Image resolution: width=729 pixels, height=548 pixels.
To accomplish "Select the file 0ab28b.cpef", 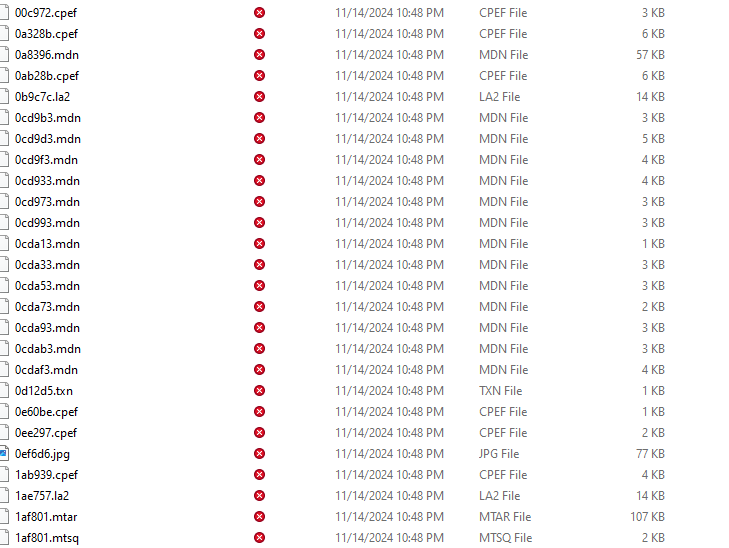I will (x=46, y=76).
